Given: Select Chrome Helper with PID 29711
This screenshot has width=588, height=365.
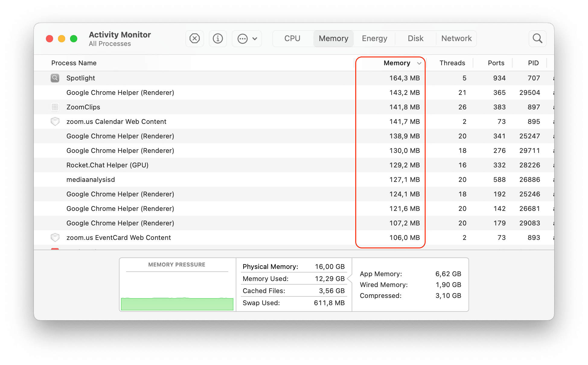Looking at the screenshot, I should [294, 150].
